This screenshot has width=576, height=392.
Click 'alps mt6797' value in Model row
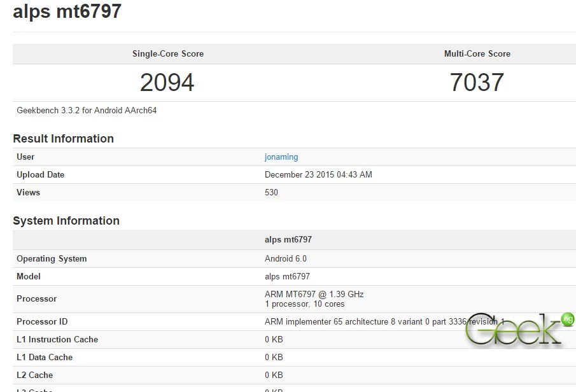click(287, 277)
